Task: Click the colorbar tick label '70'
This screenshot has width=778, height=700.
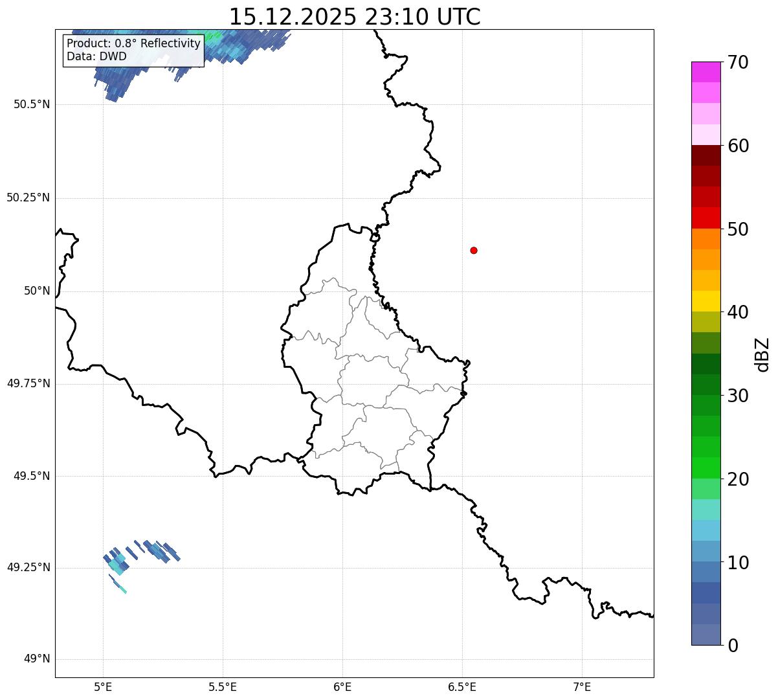Action: pos(738,62)
